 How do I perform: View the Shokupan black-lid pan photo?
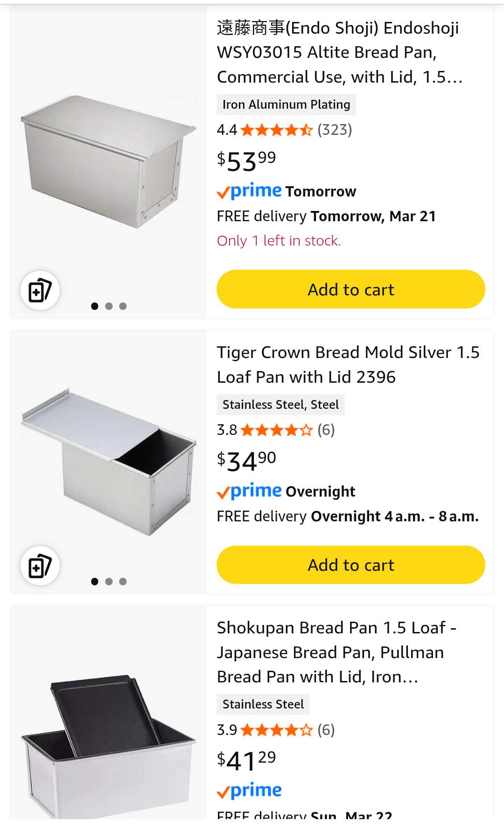click(x=108, y=742)
